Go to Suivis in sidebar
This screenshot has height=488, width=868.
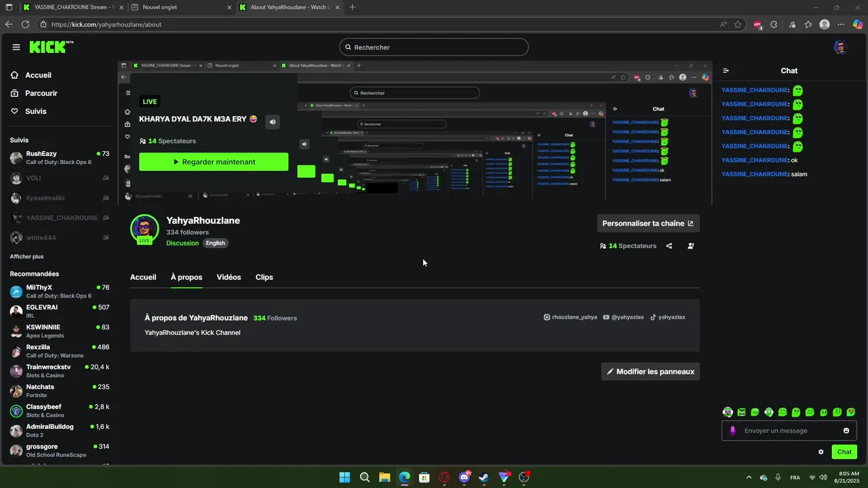pyautogui.click(x=36, y=111)
